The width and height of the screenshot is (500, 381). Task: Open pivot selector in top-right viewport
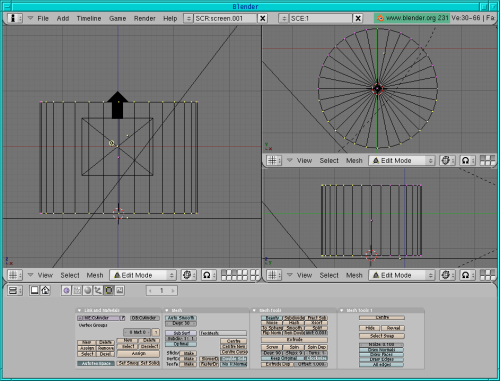click(467, 160)
